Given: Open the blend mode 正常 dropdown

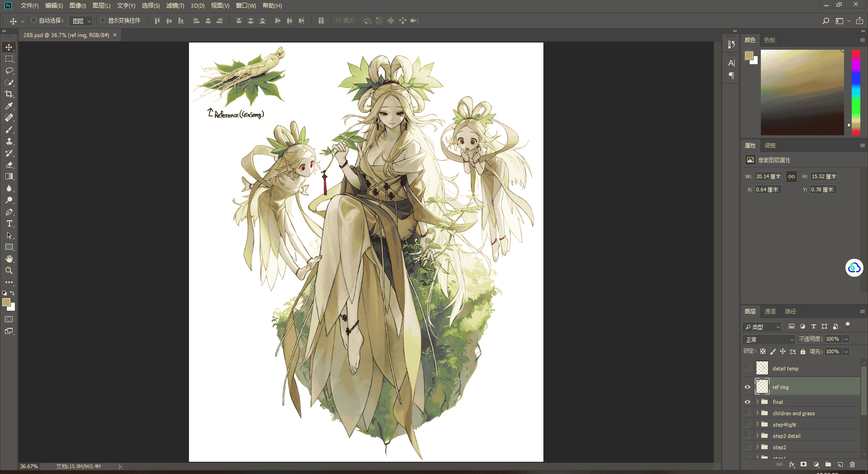Looking at the screenshot, I should click(769, 340).
